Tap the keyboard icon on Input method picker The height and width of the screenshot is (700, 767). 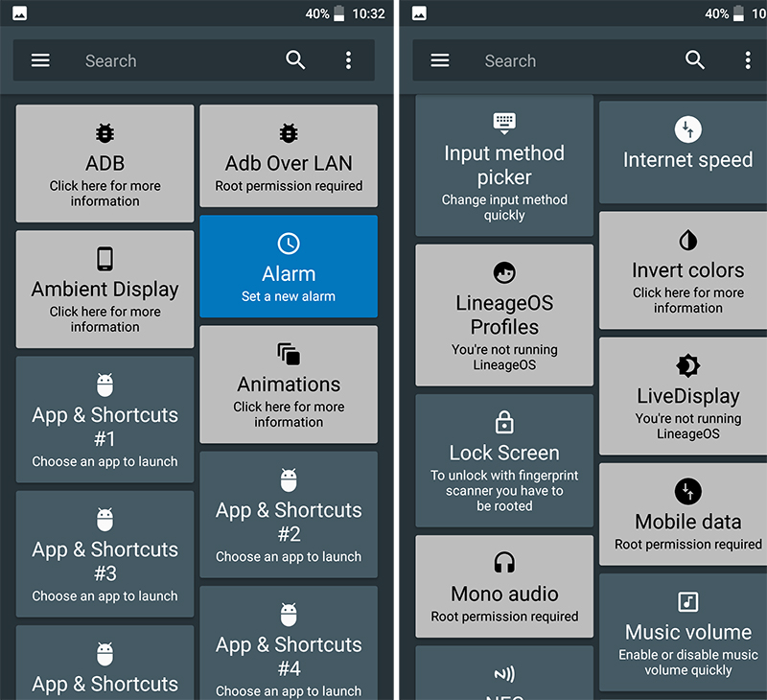point(504,122)
